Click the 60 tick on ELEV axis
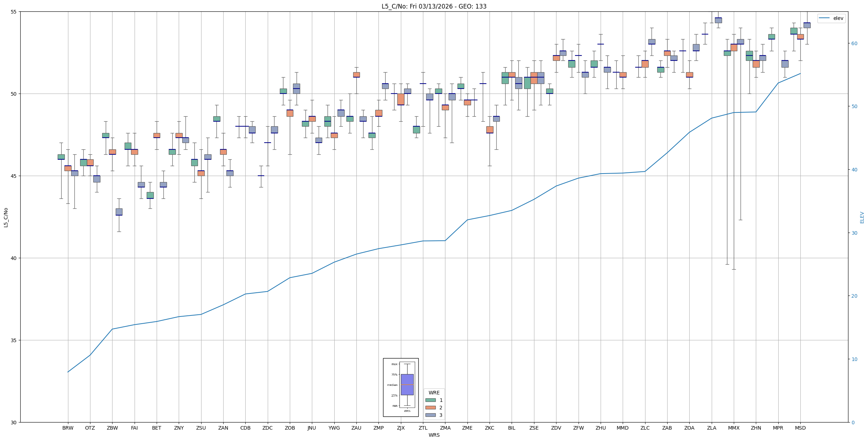 click(854, 43)
